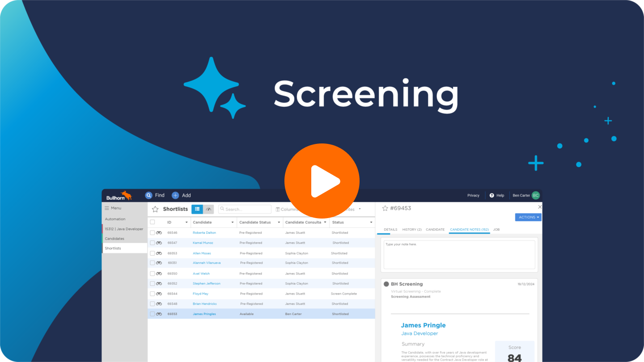Viewport: 644px width, 362px height.
Task: Check the Brian Hendricks row checkbox
Action: pos(153,304)
